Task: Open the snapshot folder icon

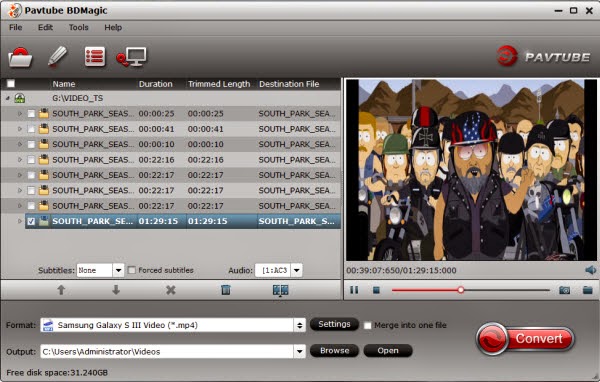Action: click(587, 290)
